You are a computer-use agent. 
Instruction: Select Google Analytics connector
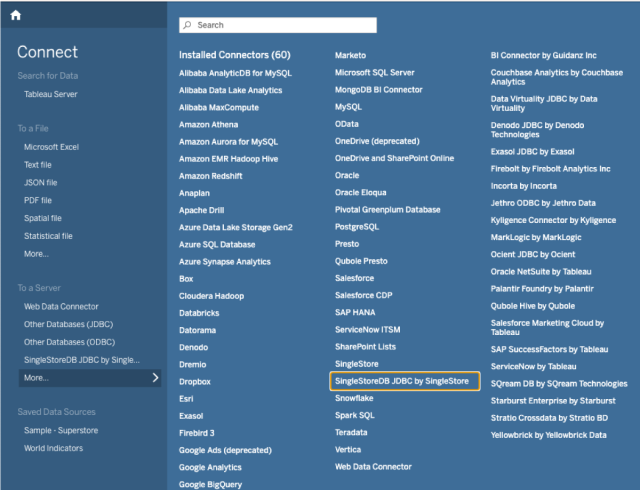210,468
